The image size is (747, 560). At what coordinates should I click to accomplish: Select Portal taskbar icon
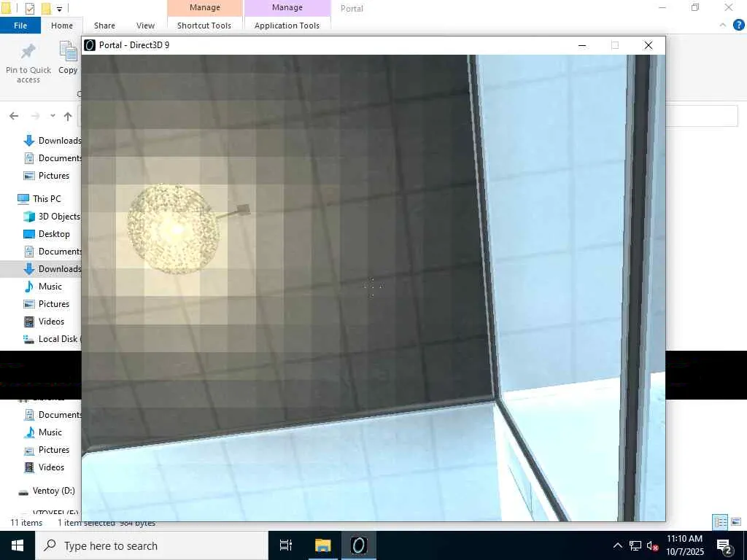point(359,545)
